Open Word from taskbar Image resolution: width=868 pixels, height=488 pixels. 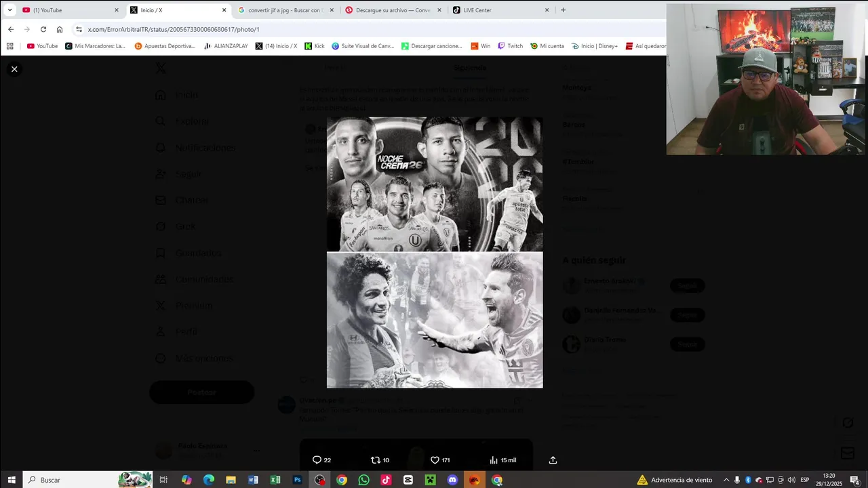click(x=253, y=480)
